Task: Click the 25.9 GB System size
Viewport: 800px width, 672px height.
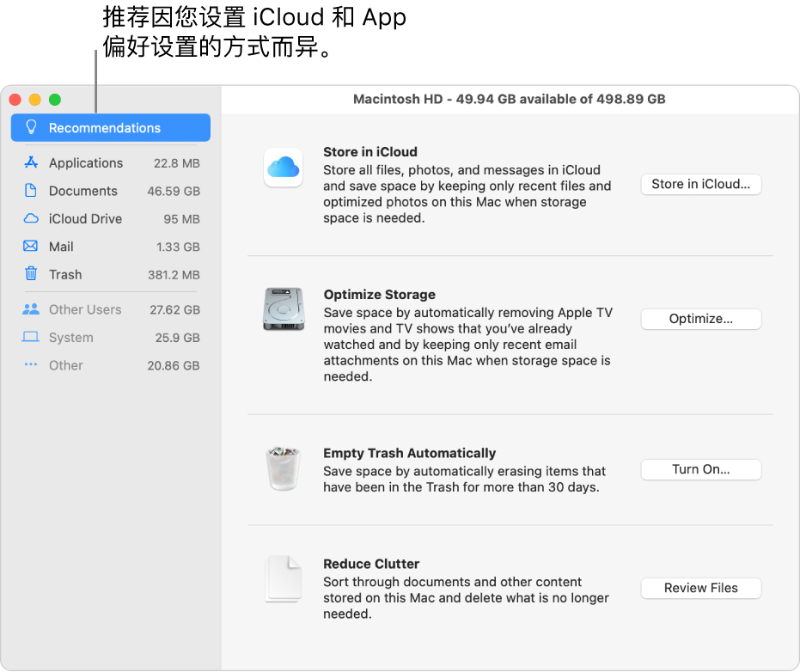Action: point(178,338)
